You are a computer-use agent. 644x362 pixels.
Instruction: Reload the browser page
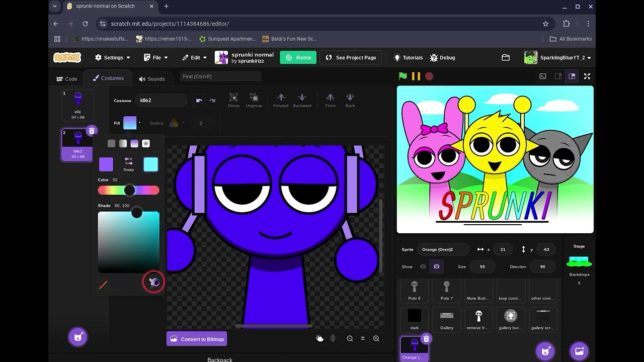click(x=85, y=24)
